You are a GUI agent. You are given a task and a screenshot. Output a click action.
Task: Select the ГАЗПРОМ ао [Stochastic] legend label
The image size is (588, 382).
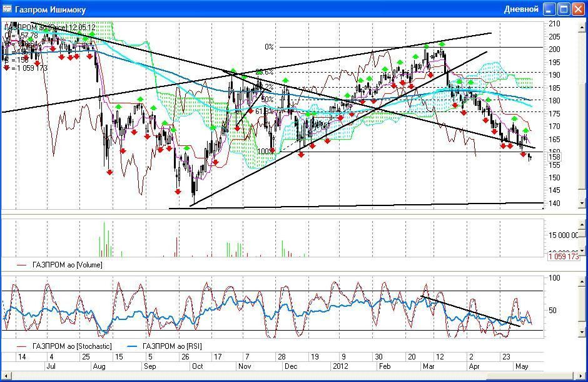point(72,346)
